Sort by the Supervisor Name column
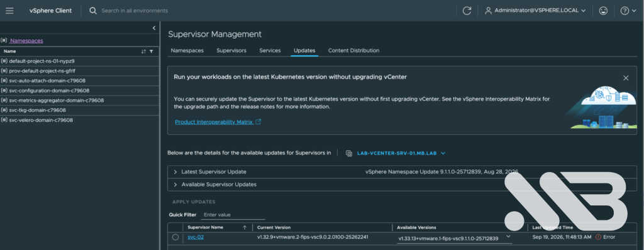 coord(245,227)
